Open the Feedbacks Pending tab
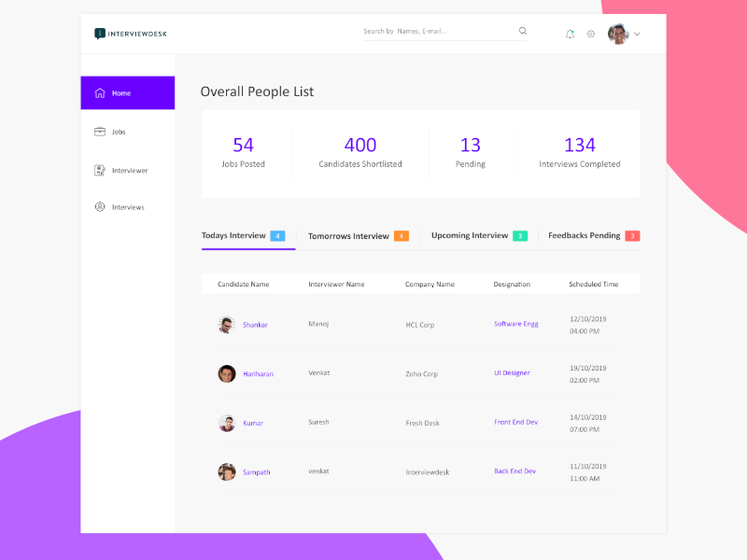Screen dimensions: 747x560 coord(586,235)
